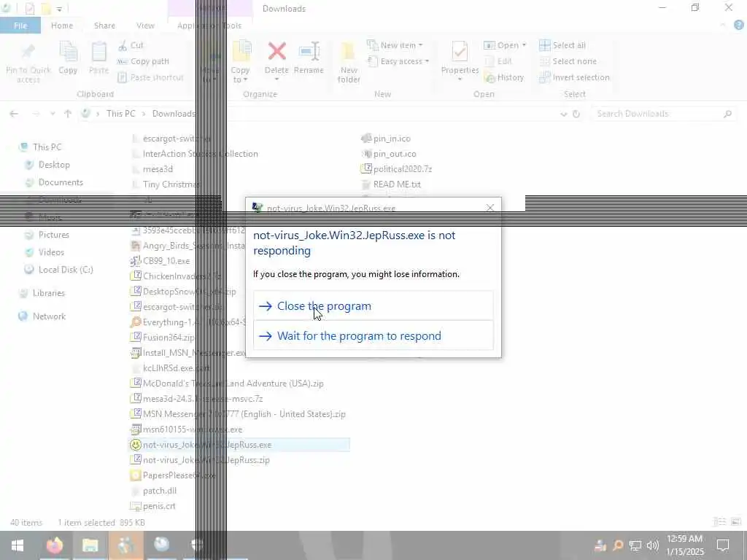Open the Easy access dropdown

click(398, 61)
